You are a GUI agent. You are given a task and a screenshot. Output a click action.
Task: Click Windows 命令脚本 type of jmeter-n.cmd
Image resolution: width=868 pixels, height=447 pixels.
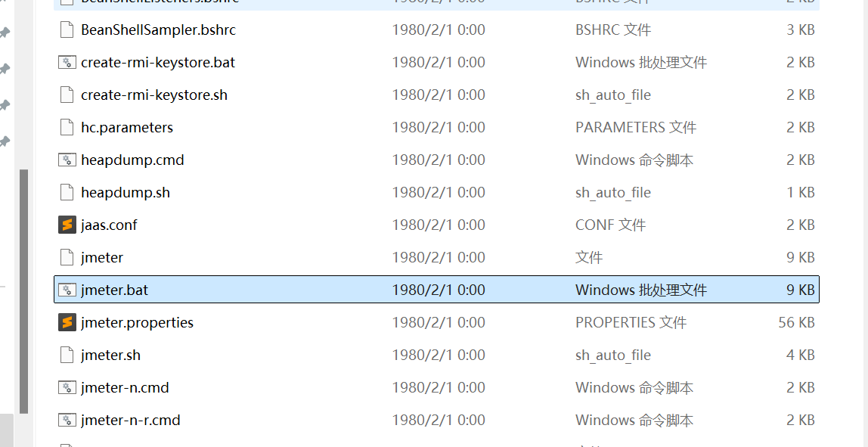click(634, 388)
